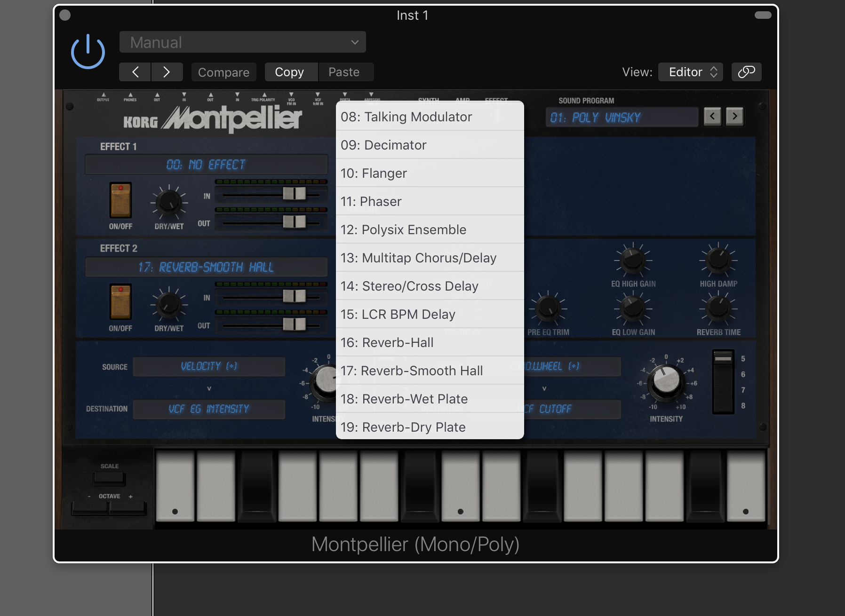
Task: Click the vertical 5-8 selector switch
Action: (x=723, y=382)
